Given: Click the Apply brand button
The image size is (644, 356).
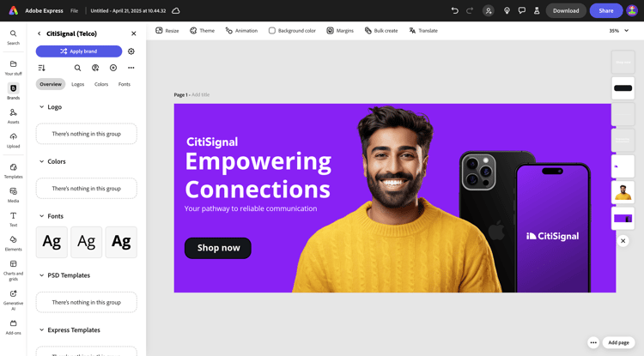Looking at the screenshot, I should pos(79,51).
